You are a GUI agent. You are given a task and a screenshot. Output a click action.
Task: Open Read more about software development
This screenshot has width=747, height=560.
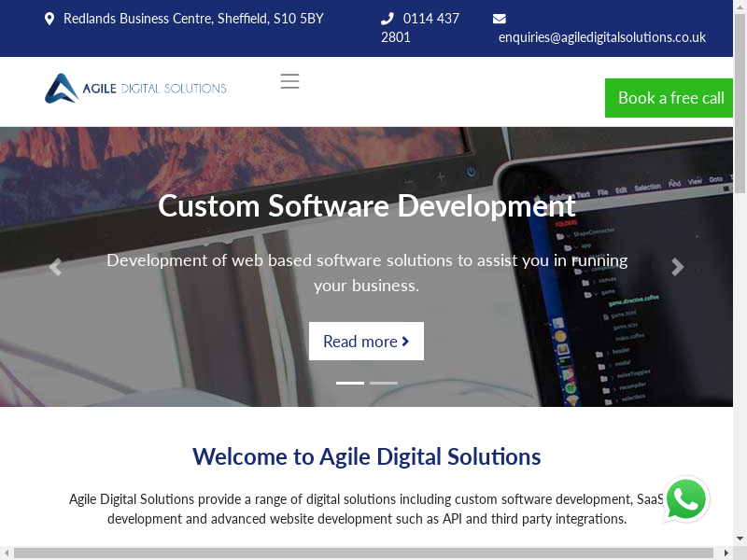click(x=366, y=342)
